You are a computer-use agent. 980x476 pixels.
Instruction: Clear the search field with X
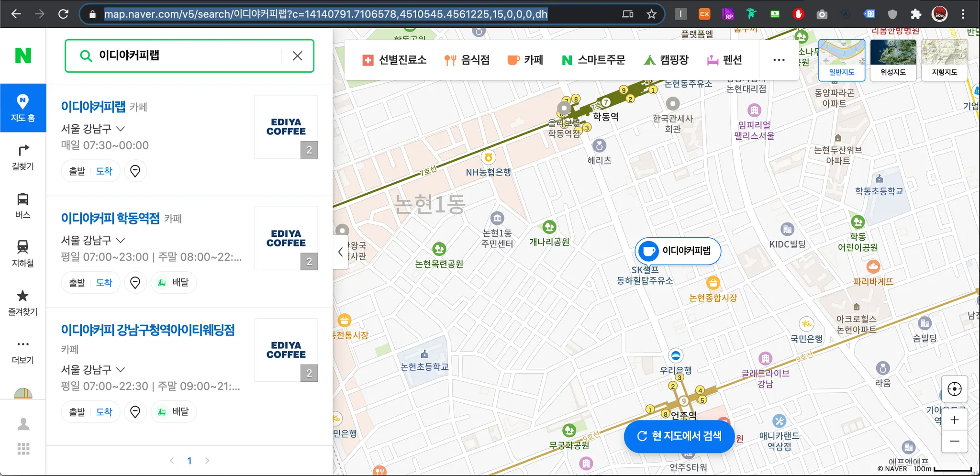pos(297,56)
